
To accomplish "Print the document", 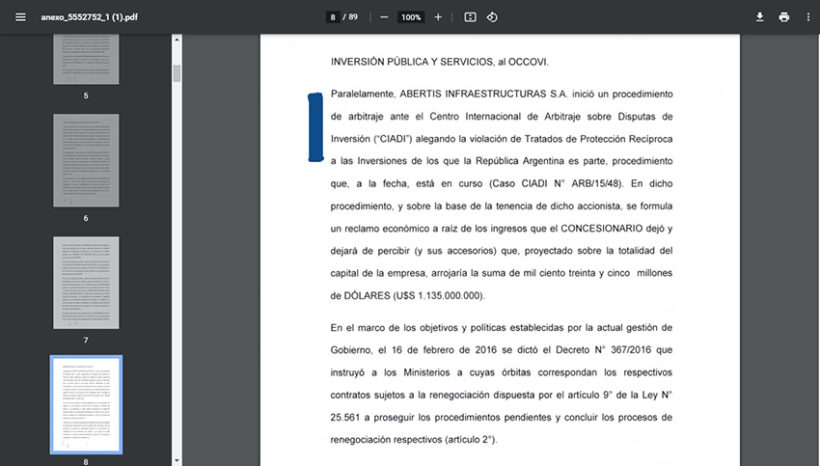I will pos(784,17).
